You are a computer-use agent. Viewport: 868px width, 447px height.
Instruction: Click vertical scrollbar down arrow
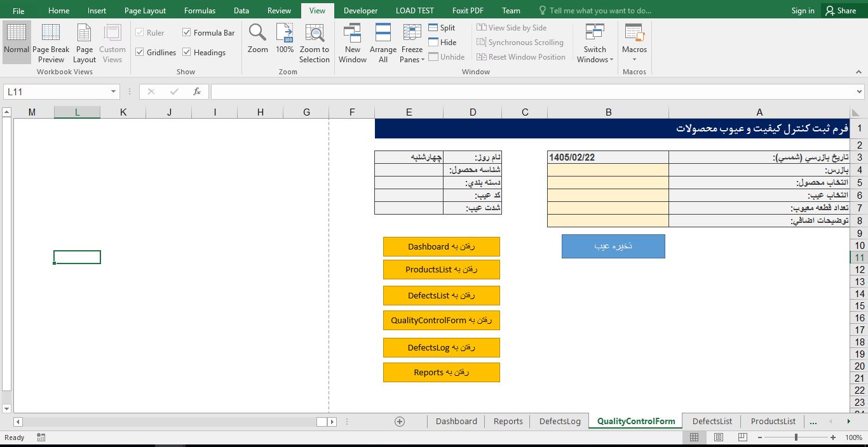(x=6, y=408)
